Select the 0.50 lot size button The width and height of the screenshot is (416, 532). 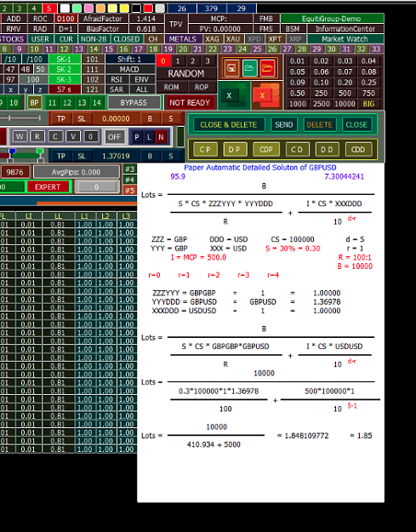[298, 93]
